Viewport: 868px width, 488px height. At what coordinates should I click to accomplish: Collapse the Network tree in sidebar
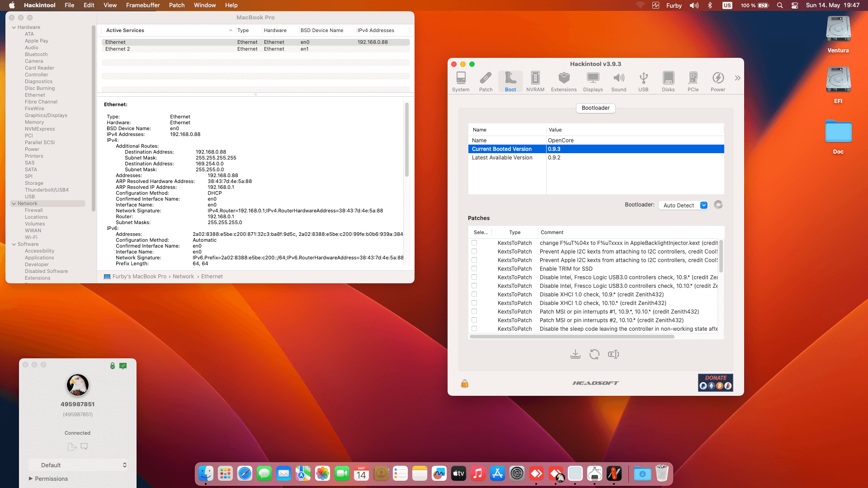14,203
